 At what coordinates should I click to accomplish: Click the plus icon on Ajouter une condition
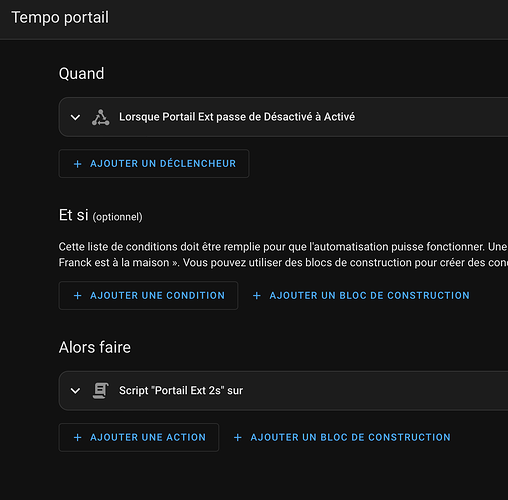tap(78, 296)
